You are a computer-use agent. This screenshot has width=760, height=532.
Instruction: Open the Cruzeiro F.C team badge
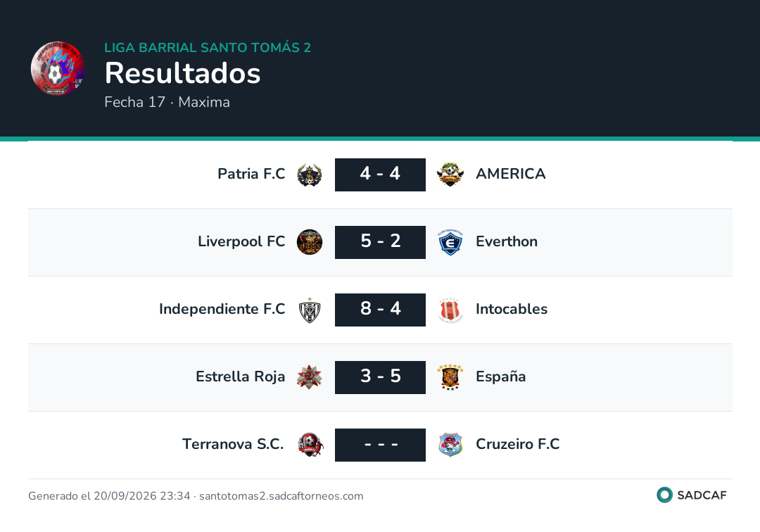pyautogui.click(x=450, y=445)
